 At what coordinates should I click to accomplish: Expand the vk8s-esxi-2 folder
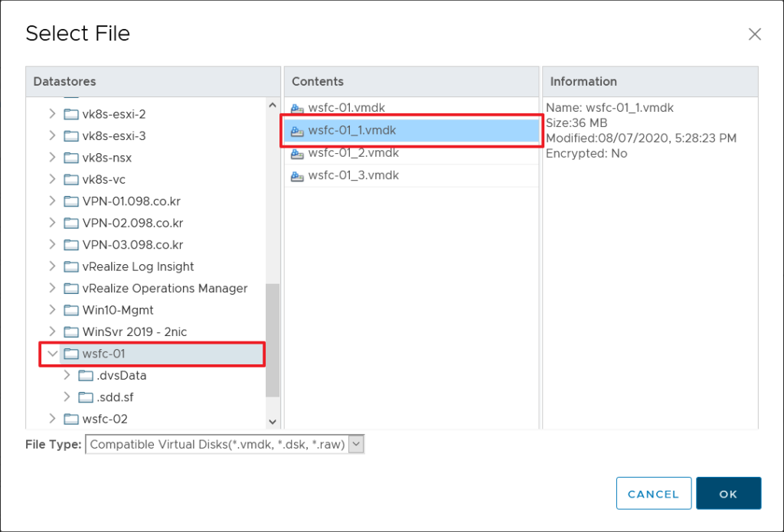(x=52, y=114)
